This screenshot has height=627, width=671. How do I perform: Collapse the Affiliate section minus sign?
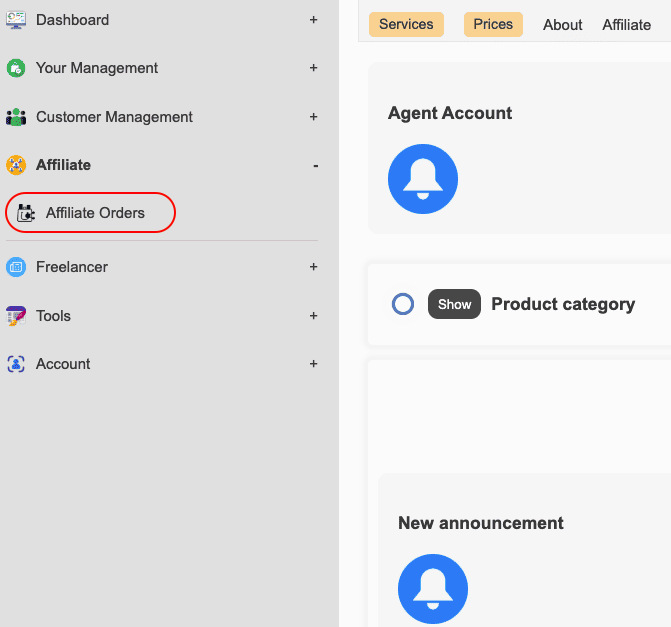click(x=315, y=166)
